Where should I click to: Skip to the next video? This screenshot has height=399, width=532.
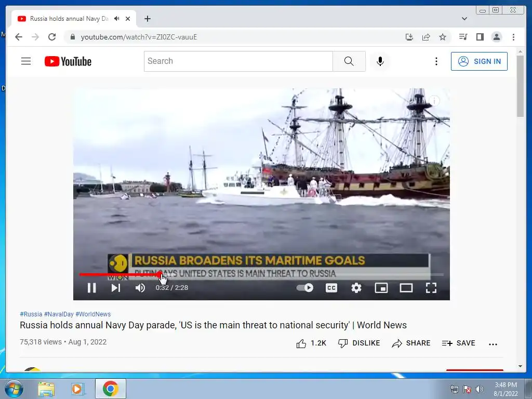(116, 288)
